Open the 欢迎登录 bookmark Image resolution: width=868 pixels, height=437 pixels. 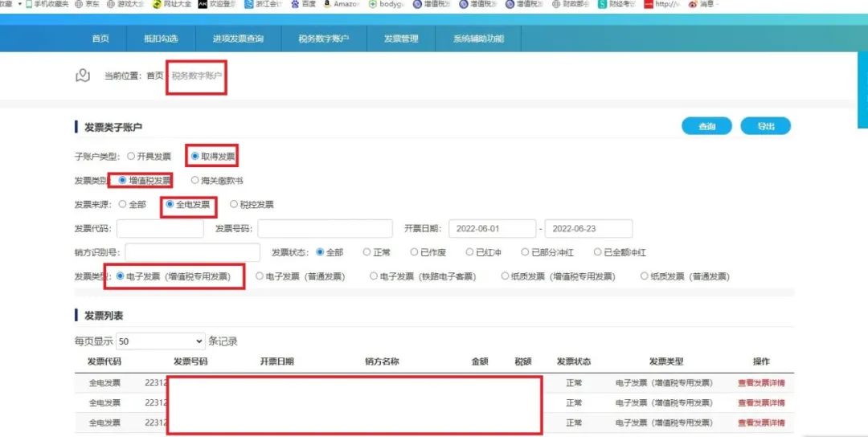217,4
